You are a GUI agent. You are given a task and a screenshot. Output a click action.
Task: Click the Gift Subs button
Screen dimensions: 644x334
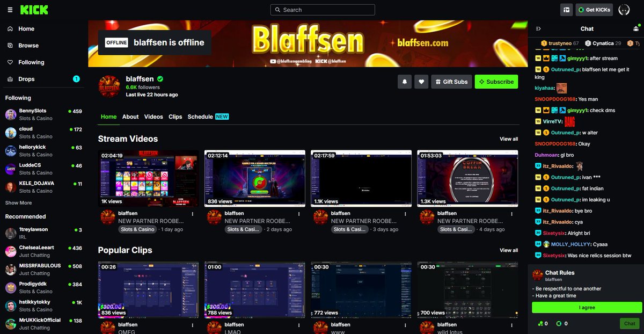point(451,82)
